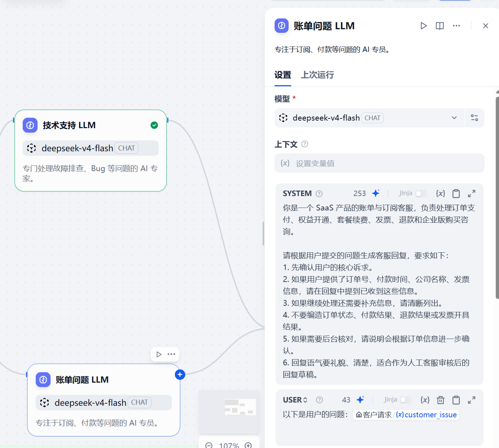Screen dimensions: 499x448
Task: Copy the SYSTEM prompt with clipboard icon
Action: tap(456, 193)
